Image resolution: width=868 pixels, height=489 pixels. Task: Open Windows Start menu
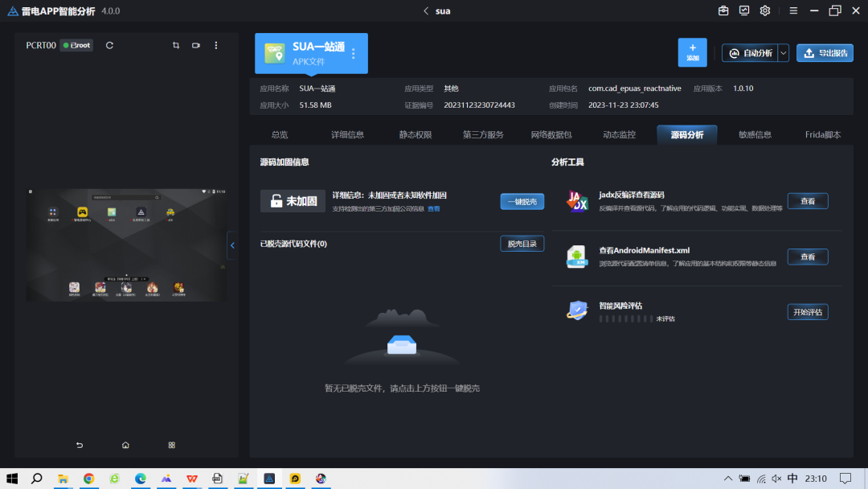coord(12,479)
